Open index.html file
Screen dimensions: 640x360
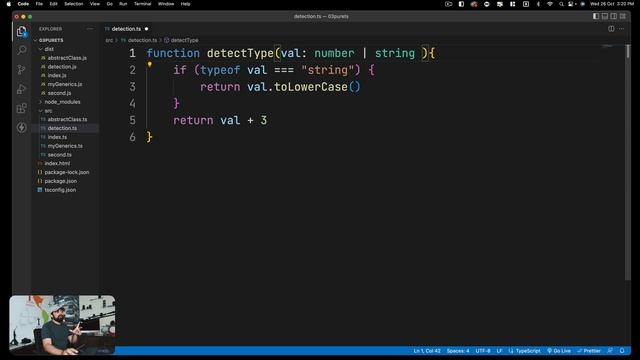(x=57, y=164)
